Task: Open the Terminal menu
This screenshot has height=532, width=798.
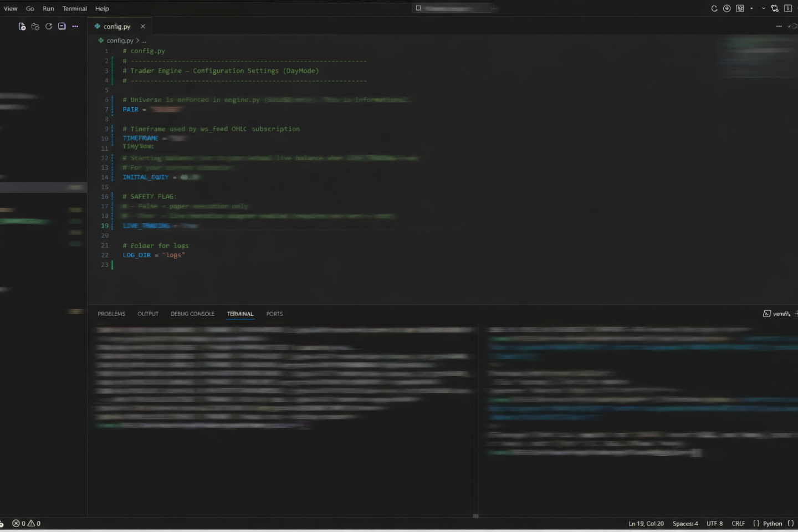Action: point(74,9)
